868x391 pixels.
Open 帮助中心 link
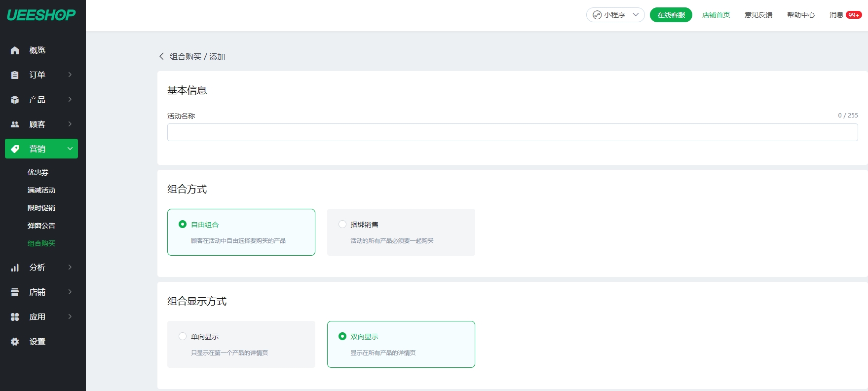pyautogui.click(x=801, y=15)
